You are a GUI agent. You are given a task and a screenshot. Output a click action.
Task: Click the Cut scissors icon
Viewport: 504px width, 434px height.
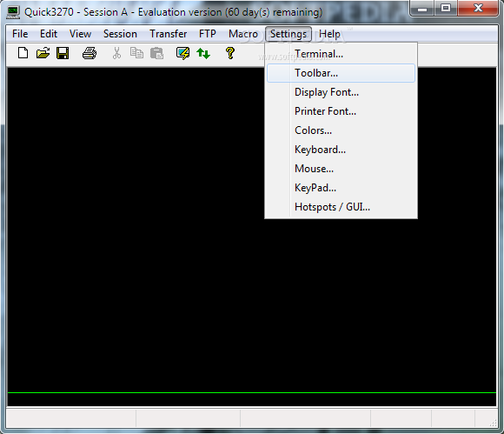[x=116, y=53]
